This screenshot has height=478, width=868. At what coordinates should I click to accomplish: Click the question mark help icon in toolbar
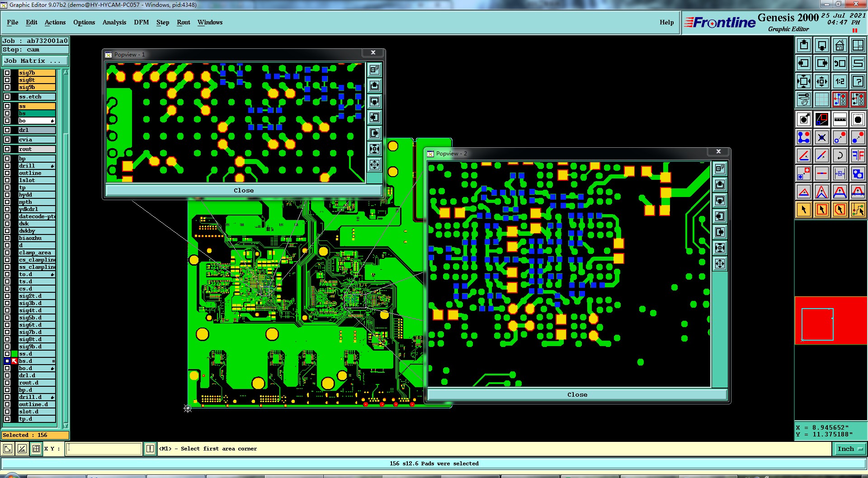pyautogui.click(x=858, y=81)
